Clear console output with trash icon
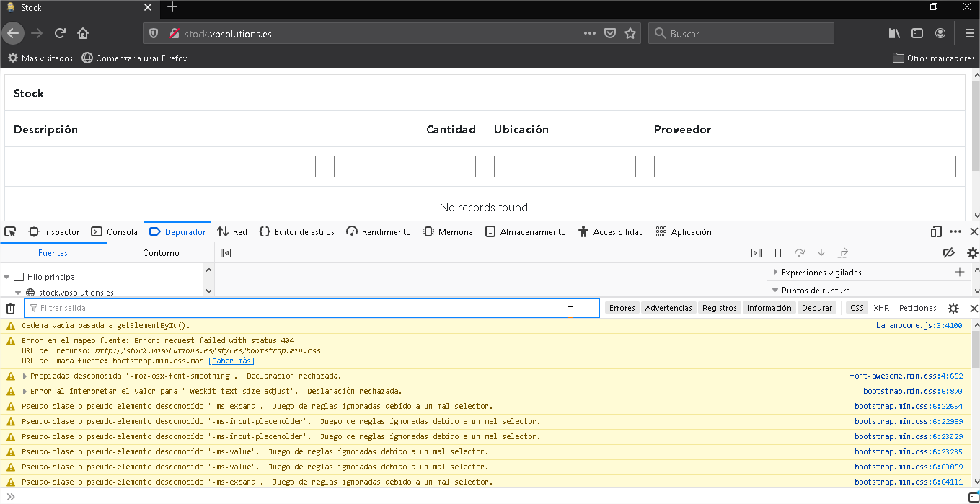980x504 pixels. click(11, 309)
